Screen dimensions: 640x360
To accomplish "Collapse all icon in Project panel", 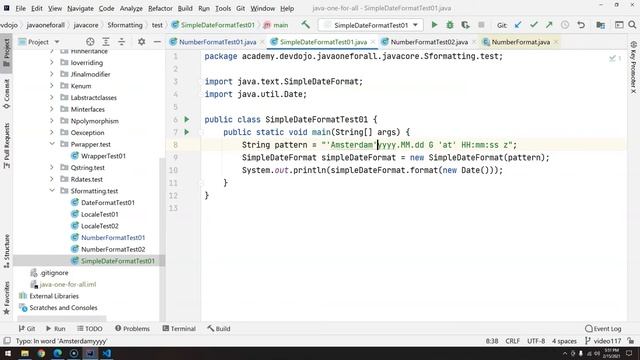I will click(x=122, y=42).
